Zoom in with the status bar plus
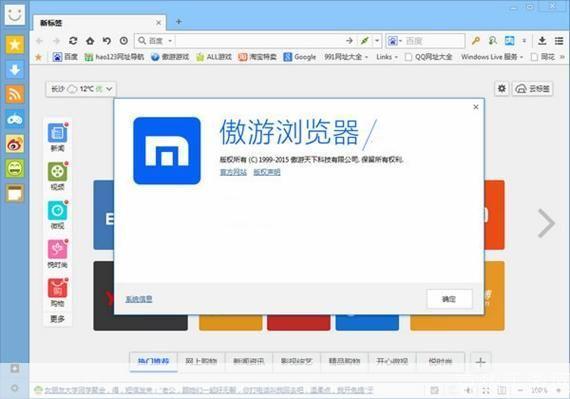Image resolution: width=570 pixels, height=399 pixels. (x=559, y=390)
